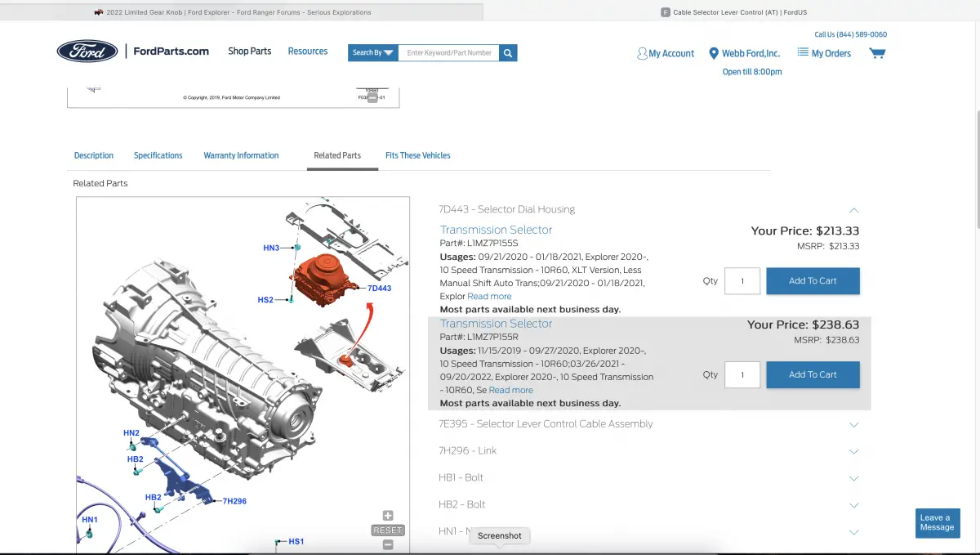Open the Fits These Vehicles tab

418,155
